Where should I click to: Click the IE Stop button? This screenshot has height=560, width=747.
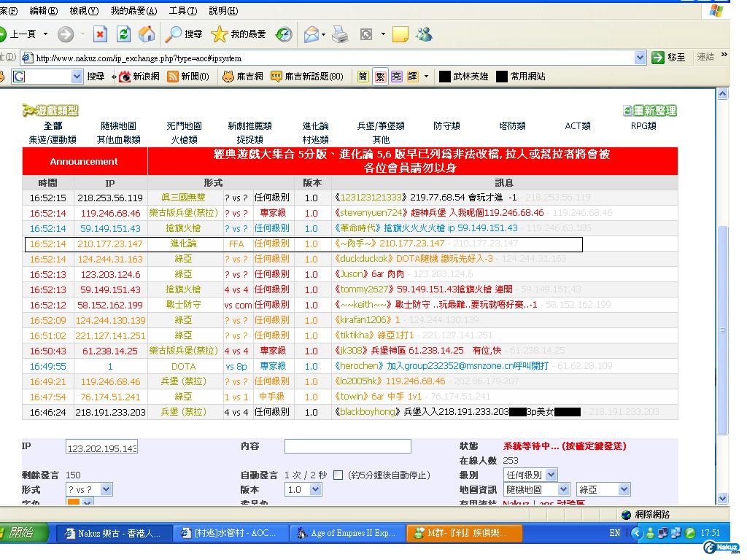pos(100,34)
